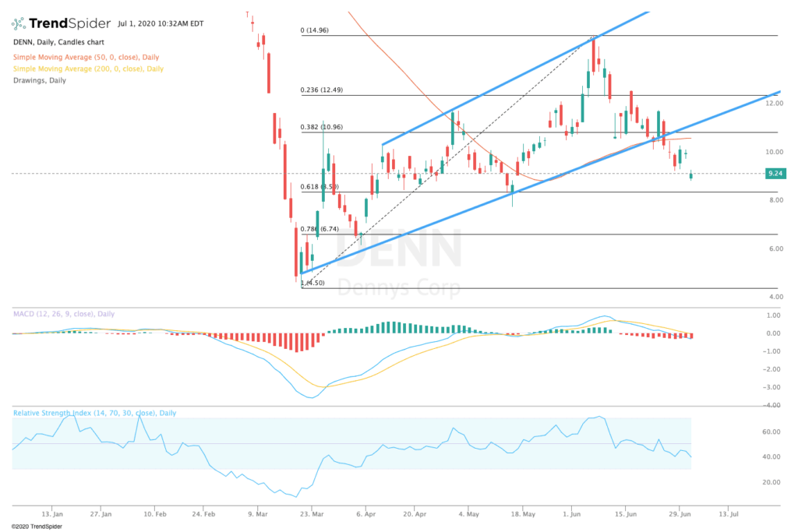Click the 27. Jan date label
The width and height of the screenshot is (798, 532).
(x=101, y=514)
